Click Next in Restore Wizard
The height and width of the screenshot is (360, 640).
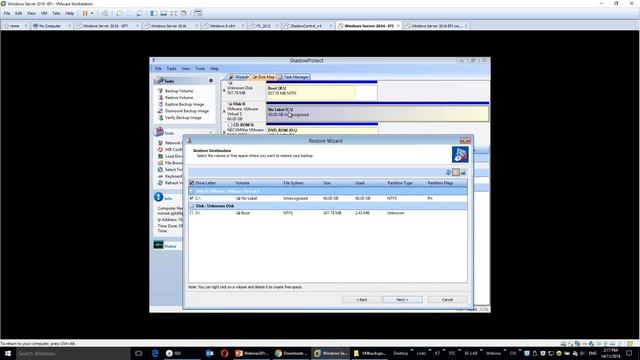click(x=402, y=300)
